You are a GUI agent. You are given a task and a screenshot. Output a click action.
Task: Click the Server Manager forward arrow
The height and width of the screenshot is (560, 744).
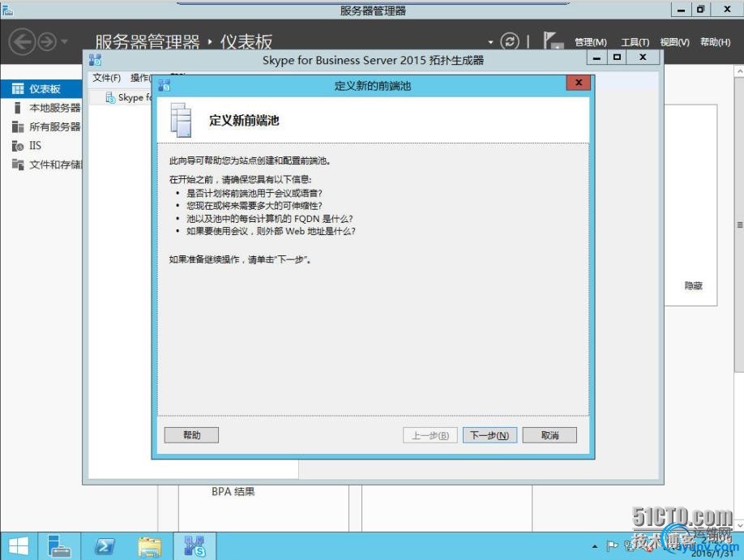tap(46, 42)
